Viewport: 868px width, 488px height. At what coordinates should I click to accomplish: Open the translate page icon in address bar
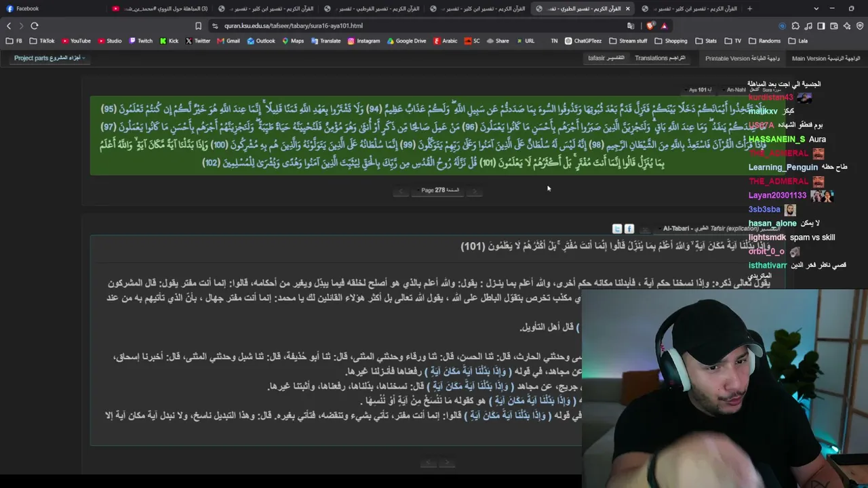(631, 26)
